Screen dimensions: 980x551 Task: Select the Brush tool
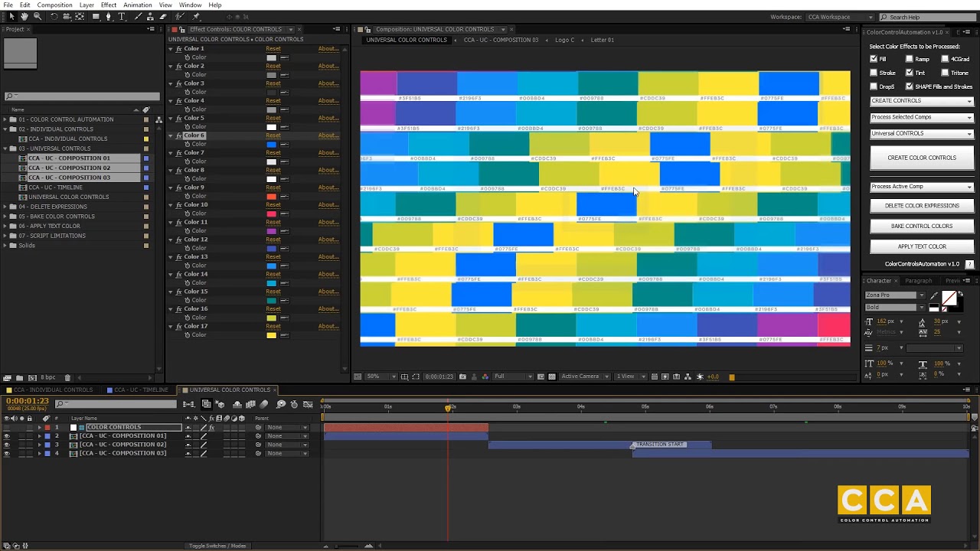point(139,17)
